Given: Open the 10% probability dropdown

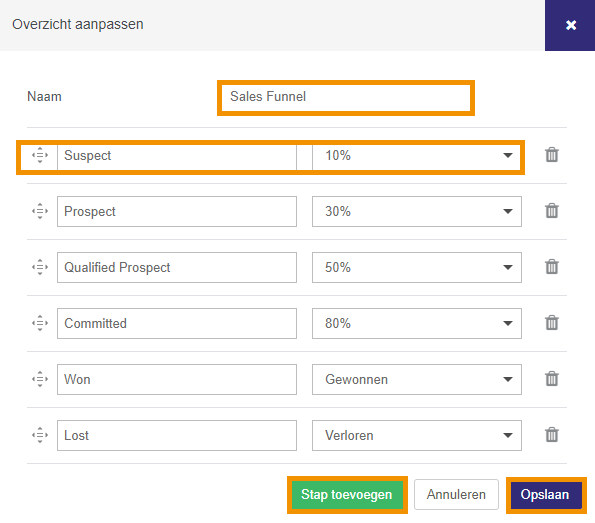Looking at the screenshot, I should (417, 156).
